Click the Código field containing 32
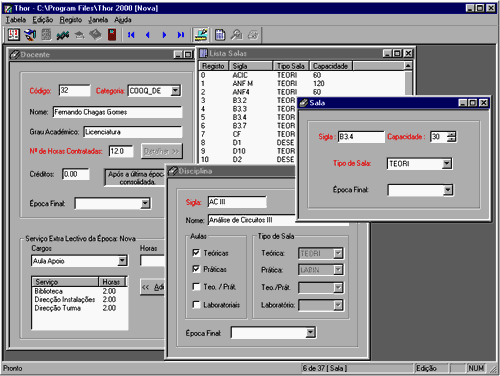500x376 pixels. (x=74, y=90)
